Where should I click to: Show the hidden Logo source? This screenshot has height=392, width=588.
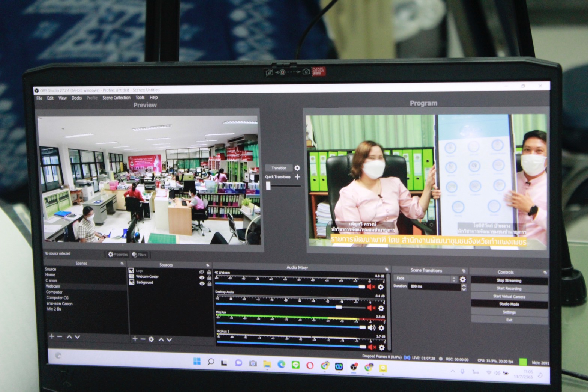point(202,272)
